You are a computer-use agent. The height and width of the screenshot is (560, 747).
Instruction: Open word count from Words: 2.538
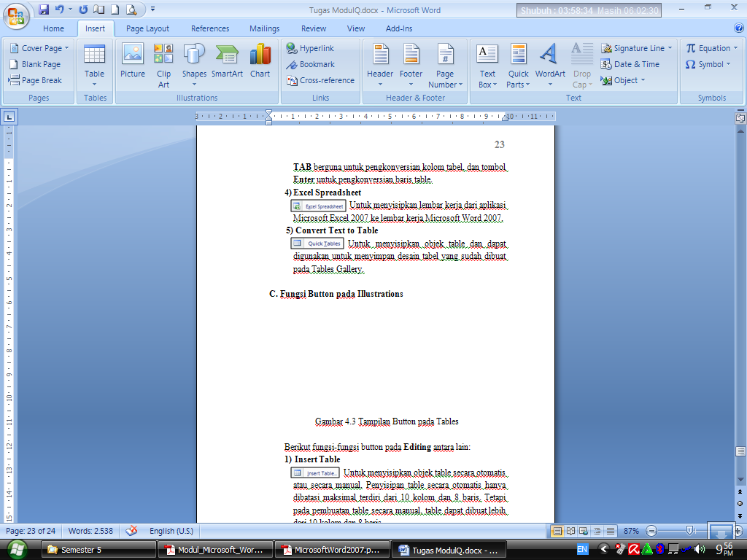(x=90, y=531)
